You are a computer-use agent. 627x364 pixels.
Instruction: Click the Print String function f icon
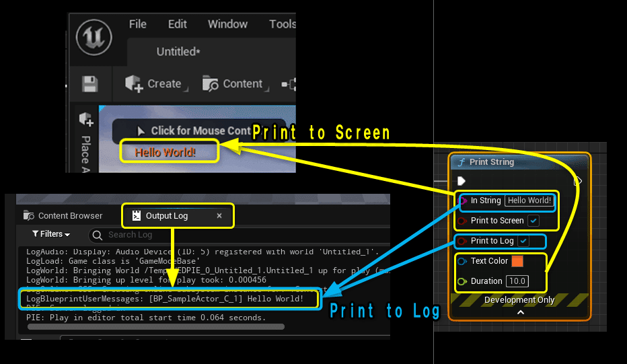[462, 162]
